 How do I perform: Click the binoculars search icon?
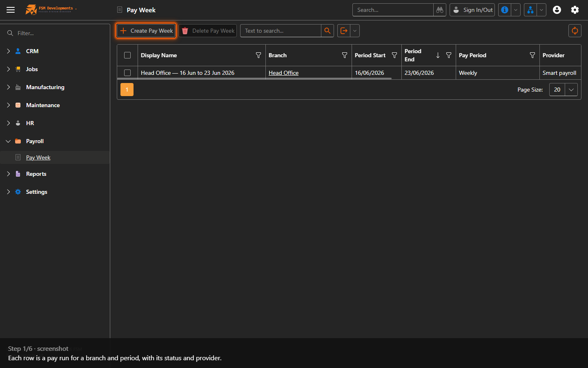pyautogui.click(x=440, y=10)
